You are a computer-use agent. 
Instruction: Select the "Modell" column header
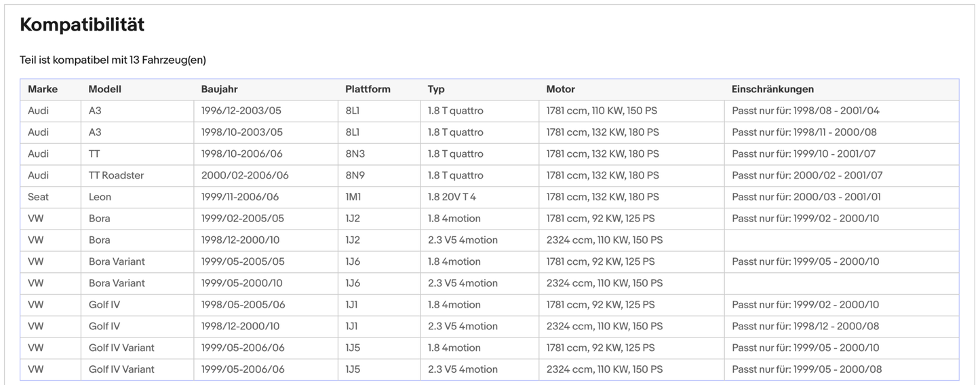click(105, 89)
